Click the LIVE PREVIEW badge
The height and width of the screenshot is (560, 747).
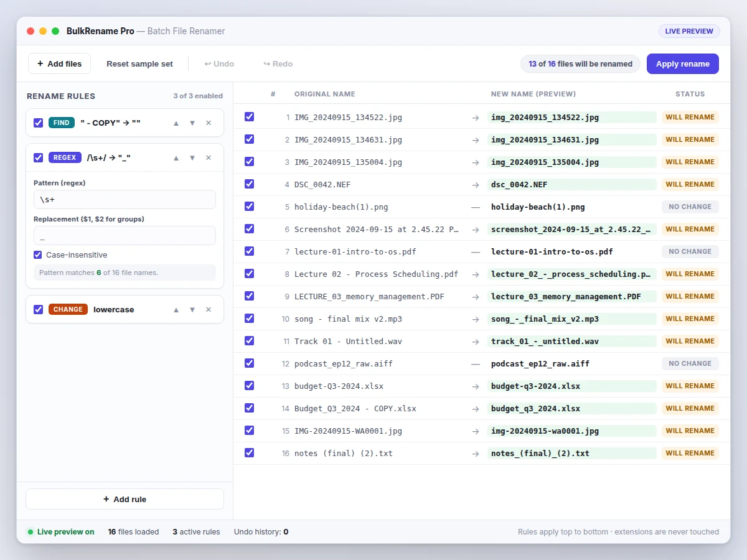[689, 31]
